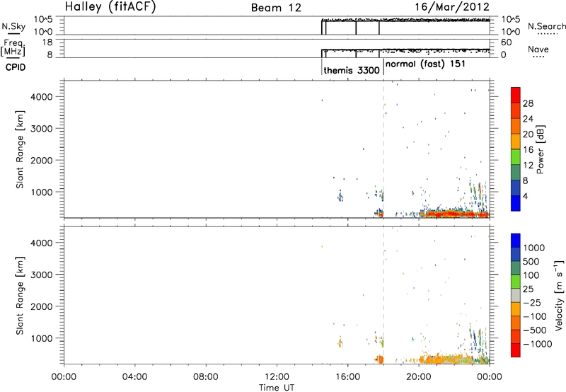The height and width of the screenshot is (392, 566).
Task: Click the "12:00" time tick label
Action: click(277, 377)
